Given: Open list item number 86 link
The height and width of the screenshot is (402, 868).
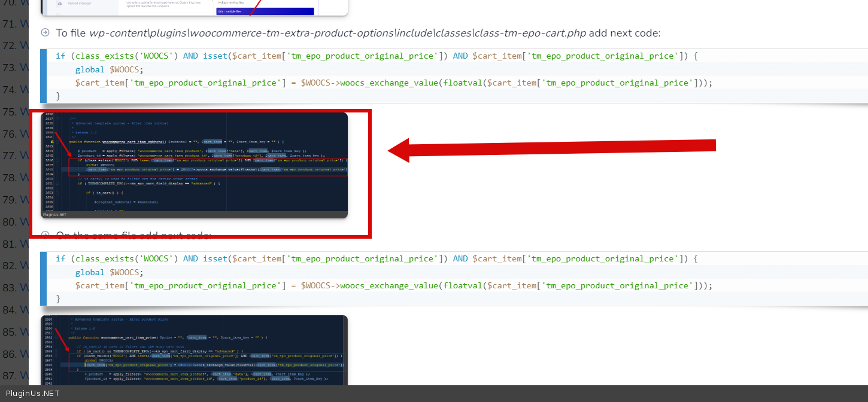Looking at the screenshot, I should [24, 354].
